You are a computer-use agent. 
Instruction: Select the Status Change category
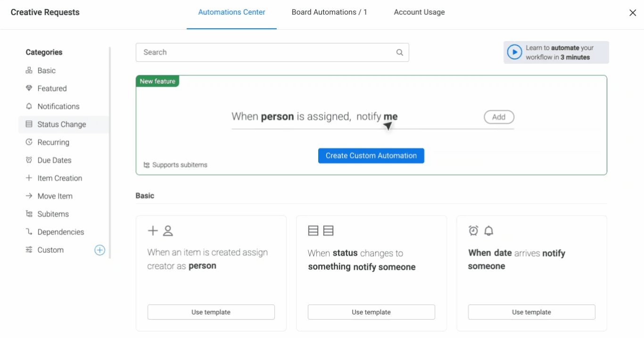pos(63,124)
